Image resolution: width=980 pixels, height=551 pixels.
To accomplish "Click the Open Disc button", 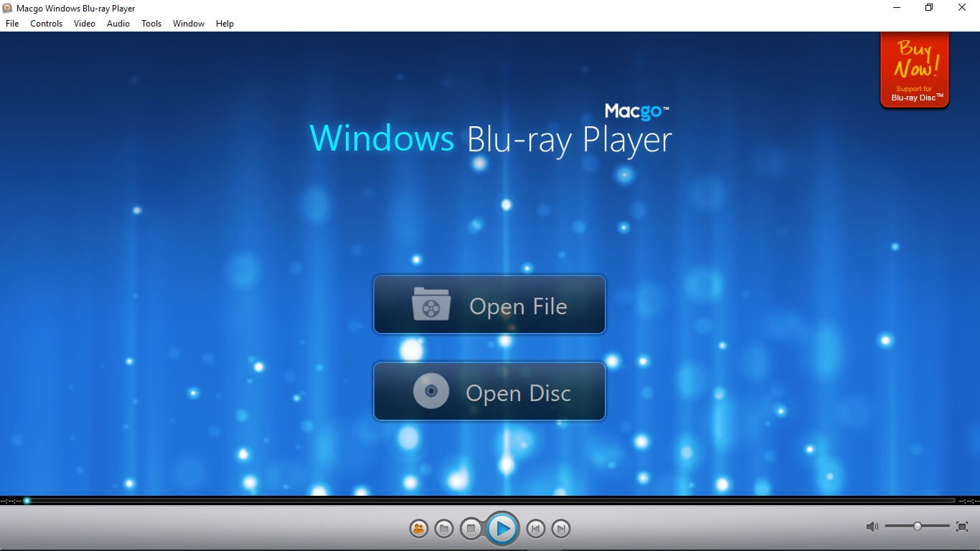I will point(489,392).
